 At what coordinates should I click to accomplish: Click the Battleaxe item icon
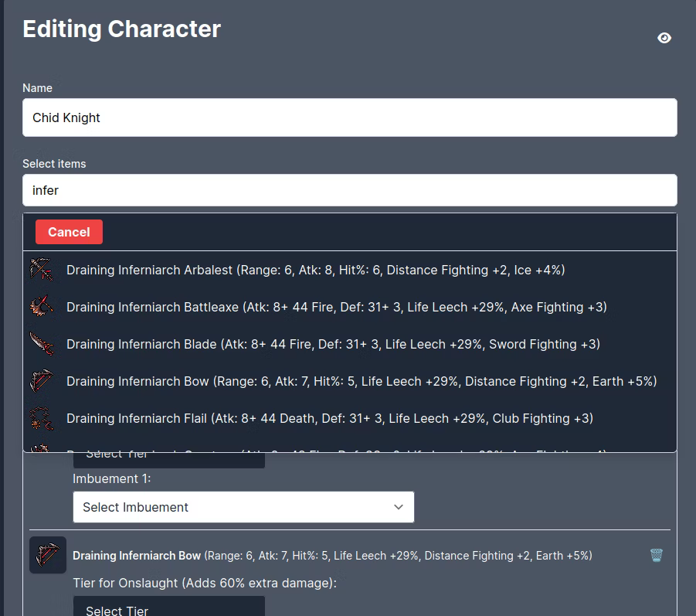pyautogui.click(x=41, y=307)
